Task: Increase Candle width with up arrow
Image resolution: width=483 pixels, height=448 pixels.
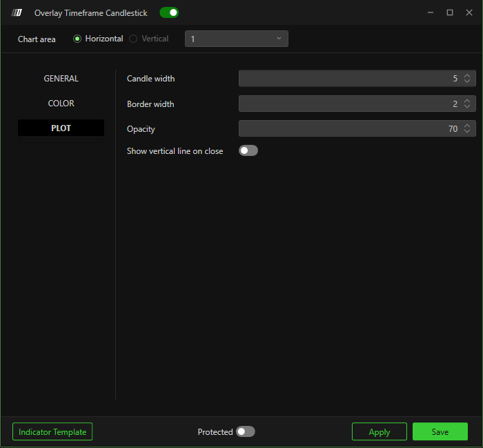Action: (467, 76)
